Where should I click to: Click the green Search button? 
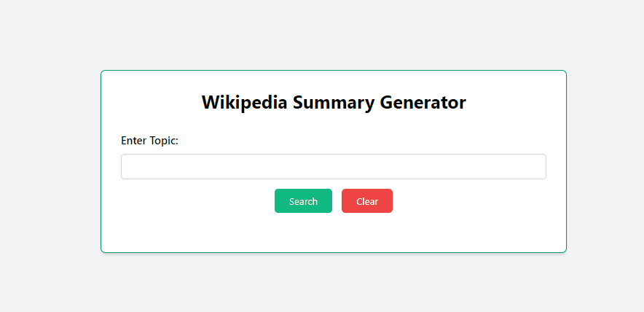pos(303,201)
